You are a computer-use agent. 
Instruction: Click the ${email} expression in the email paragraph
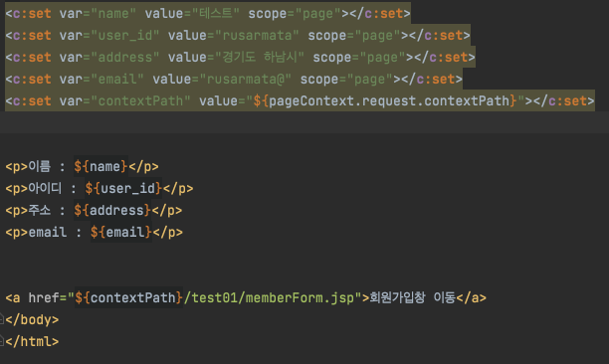tap(121, 232)
